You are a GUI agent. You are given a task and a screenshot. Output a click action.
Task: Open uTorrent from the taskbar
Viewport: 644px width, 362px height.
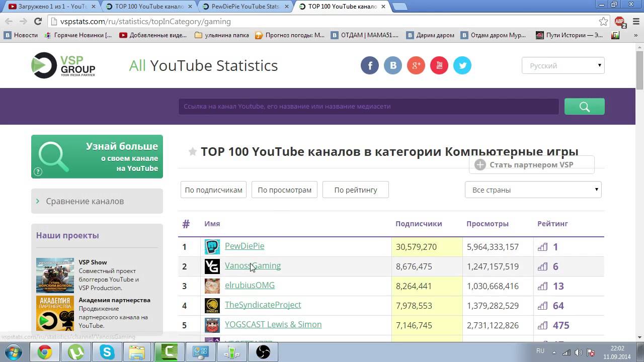[76, 352]
